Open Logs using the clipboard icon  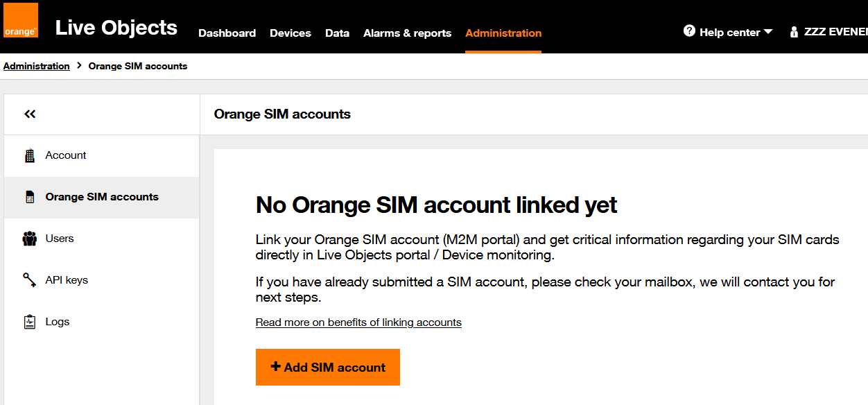coord(29,321)
